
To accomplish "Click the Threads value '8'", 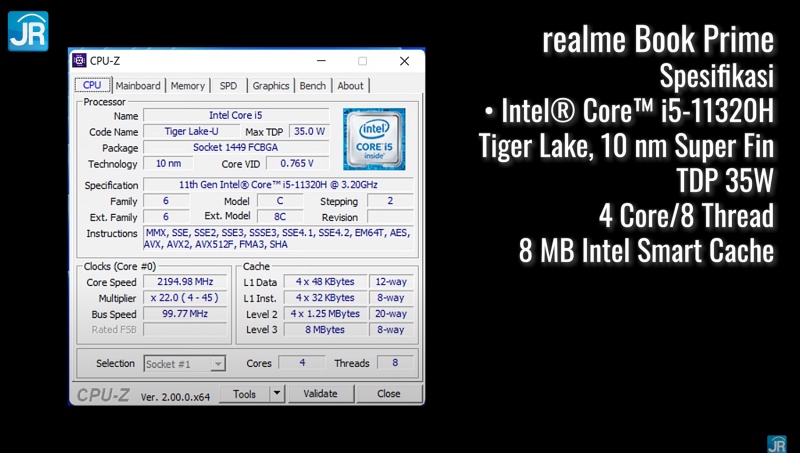I will point(395,362).
